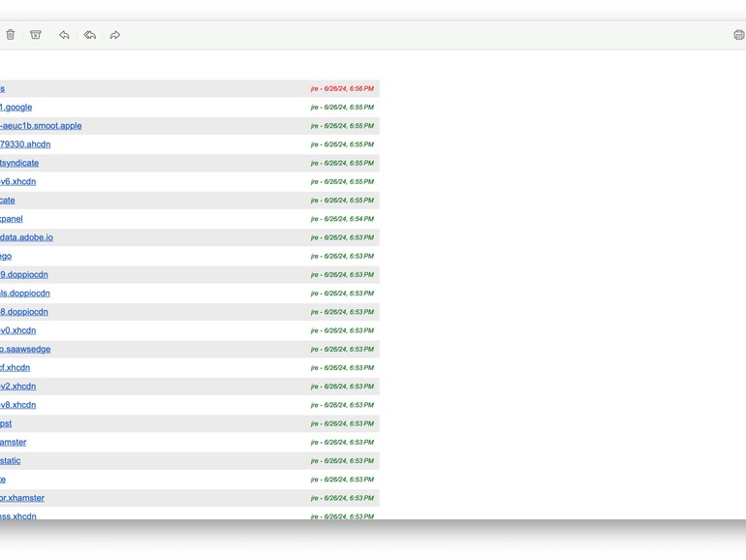
Task: Click the ego link
Action: coord(6,257)
